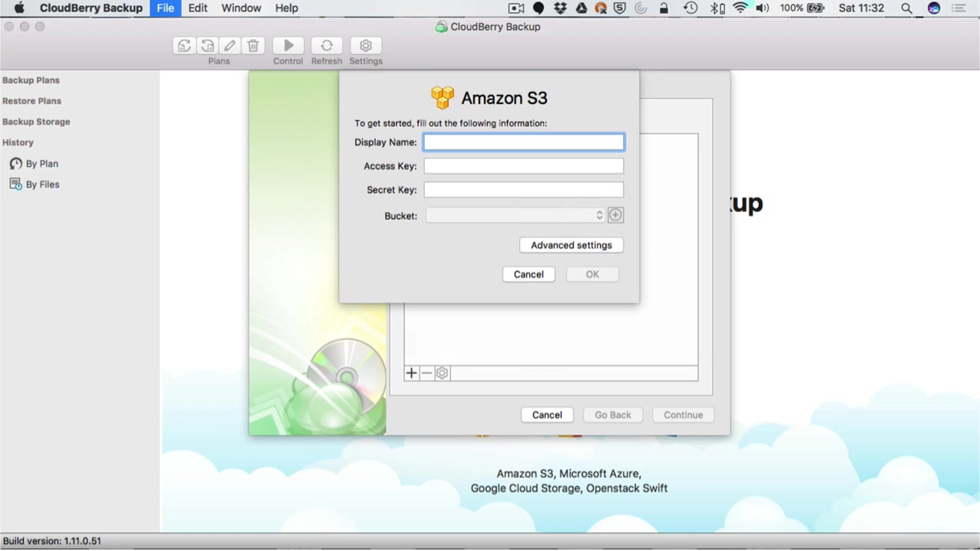Open the Apple menu
Screen dimensions: 980x551
(x=19, y=8)
